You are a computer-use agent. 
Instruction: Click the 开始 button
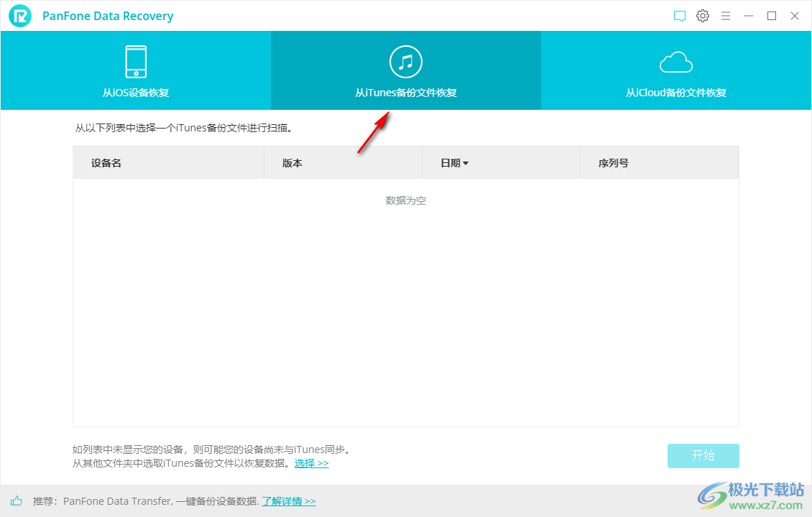pyautogui.click(x=703, y=456)
